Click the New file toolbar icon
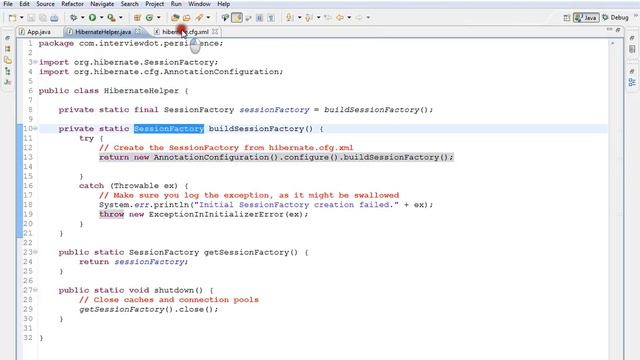Screen dimensions: 640x360 click(13, 18)
